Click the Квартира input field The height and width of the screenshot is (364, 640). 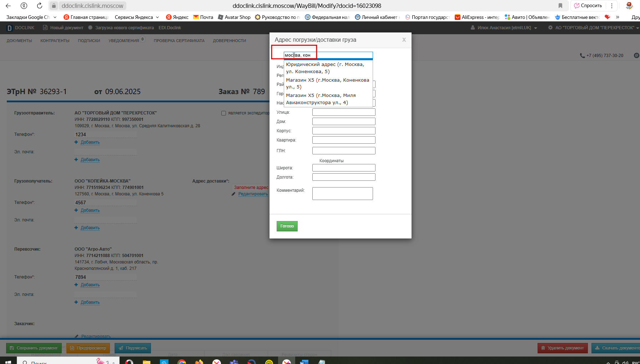point(344,140)
